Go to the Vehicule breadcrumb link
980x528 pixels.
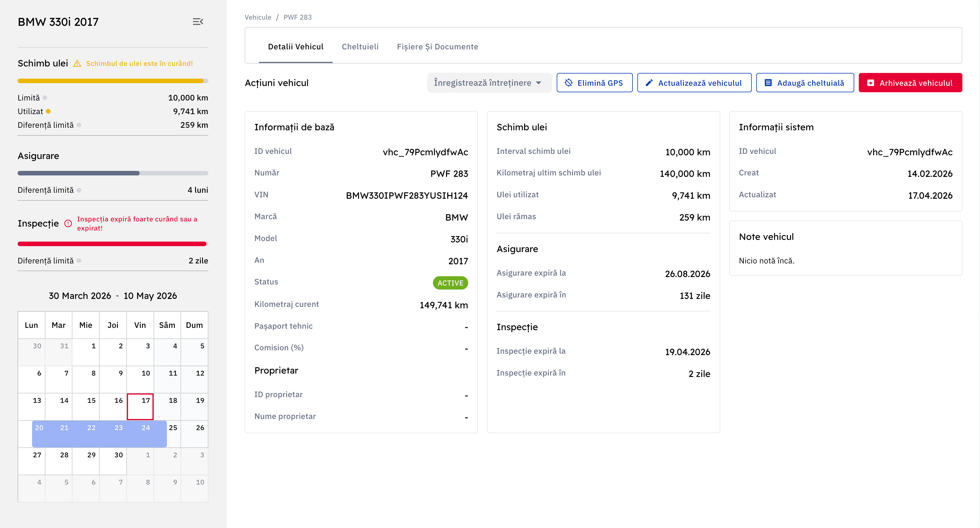257,17
